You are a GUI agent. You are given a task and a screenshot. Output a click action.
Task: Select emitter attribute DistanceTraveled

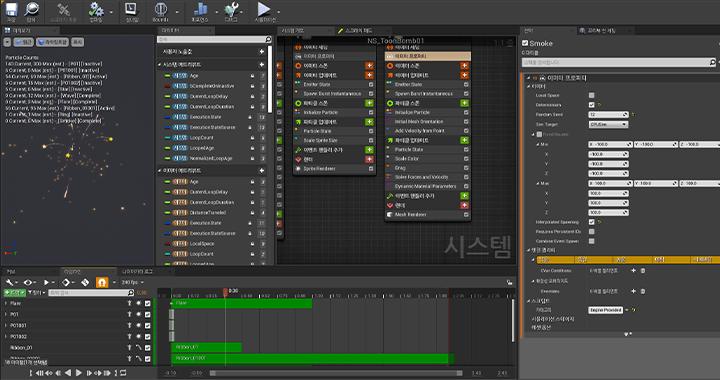pos(208,212)
